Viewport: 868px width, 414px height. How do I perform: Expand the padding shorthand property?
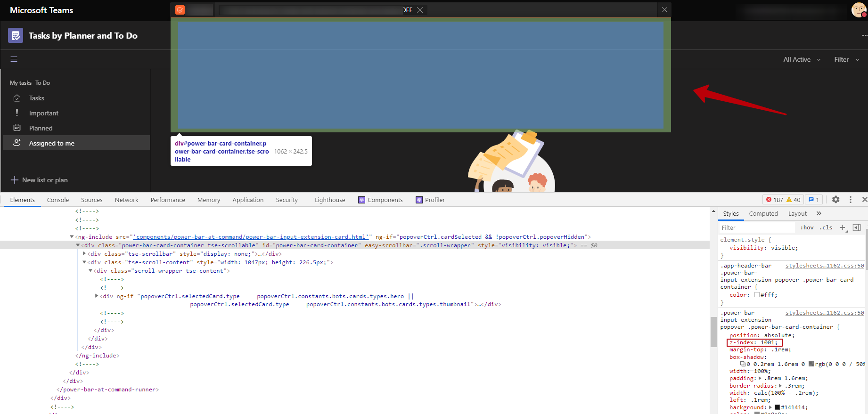[x=760, y=378]
